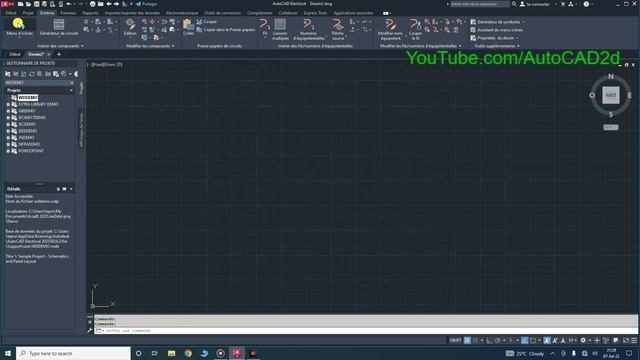Click first icon in project manager toolbar
Viewport: 640px width, 360px height.
coord(8,74)
